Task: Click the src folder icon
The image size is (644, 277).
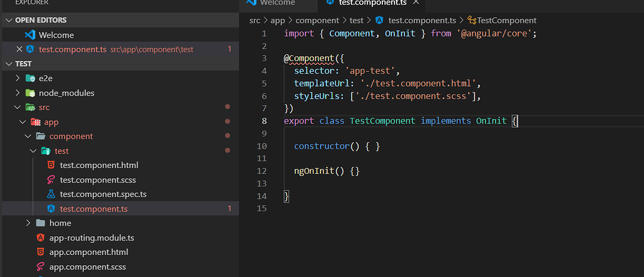Action: [x=30, y=107]
